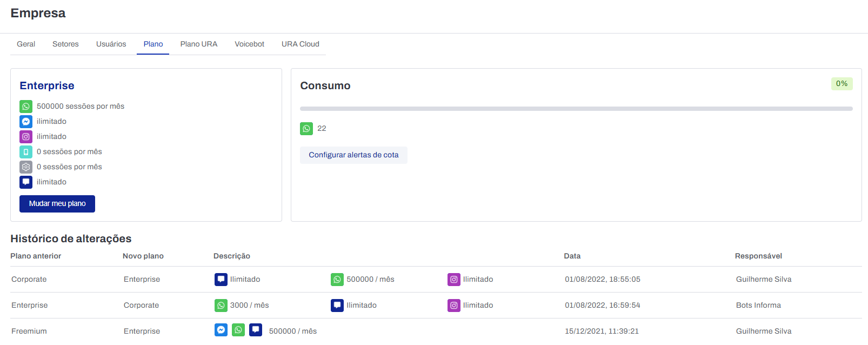Click the gray gear icon in the plan card
Viewport: 868px width, 345px height.
[26, 167]
